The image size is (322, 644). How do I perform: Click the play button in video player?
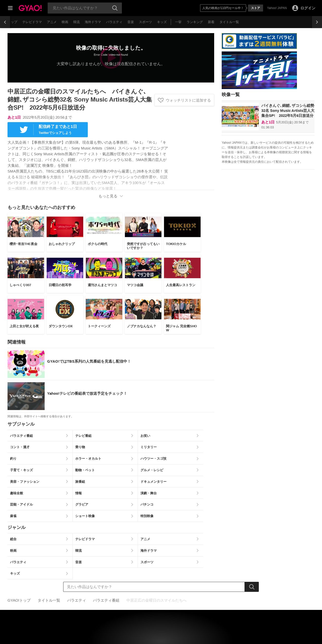coord(111,58)
